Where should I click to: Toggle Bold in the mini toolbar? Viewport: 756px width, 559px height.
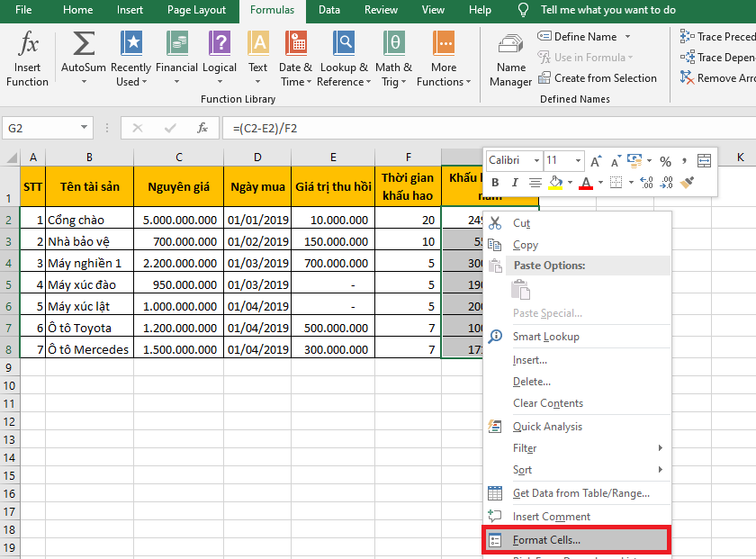tap(494, 183)
